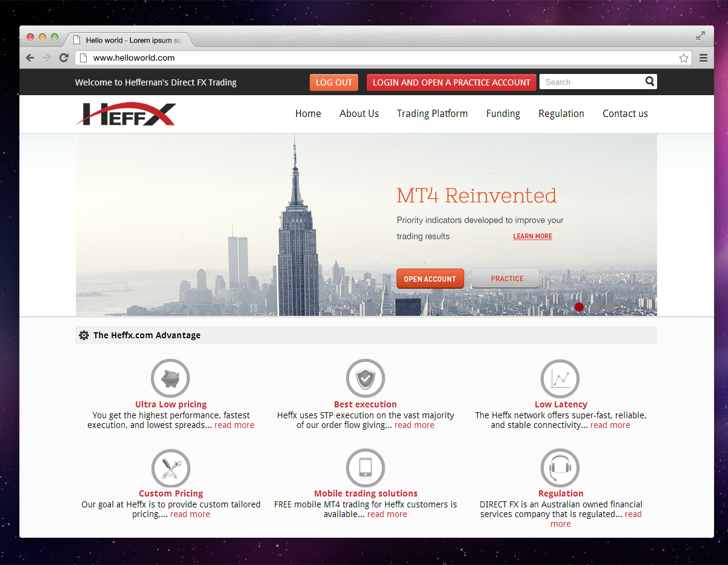
Task: Click read more under Low Latency
Action: pyautogui.click(x=610, y=425)
